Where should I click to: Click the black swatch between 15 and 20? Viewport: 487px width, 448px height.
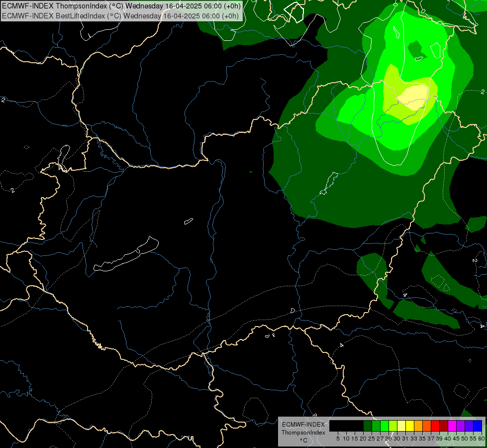(359, 426)
